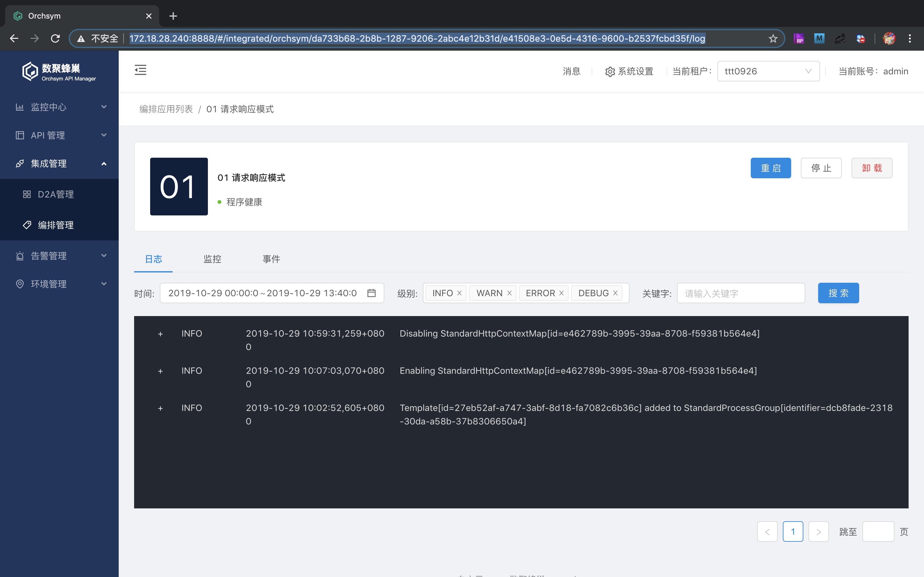Switch to the 监控 tab
Viewport: 924px width, 577px height.
point(212,259)
